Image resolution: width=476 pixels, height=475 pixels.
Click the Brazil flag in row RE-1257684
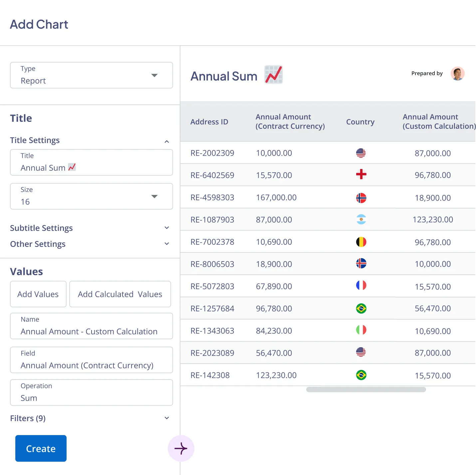pyautogui.click(x=361, y=309)
